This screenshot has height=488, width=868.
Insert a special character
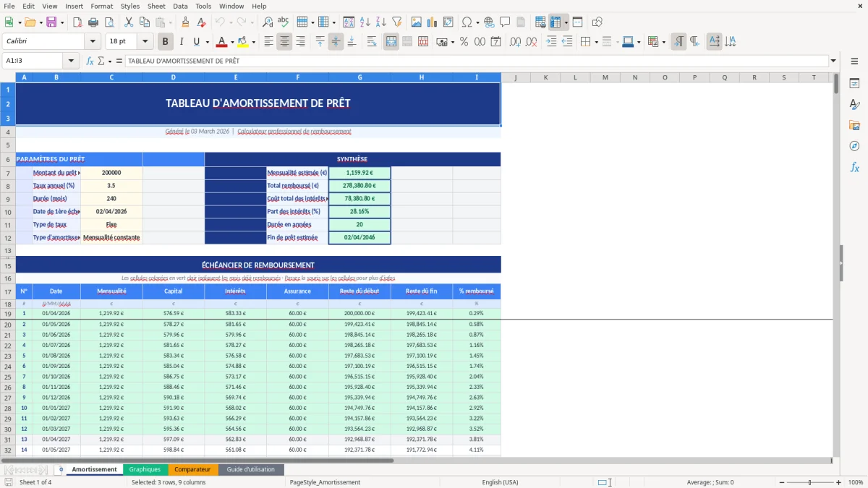[x=467, y=22]
